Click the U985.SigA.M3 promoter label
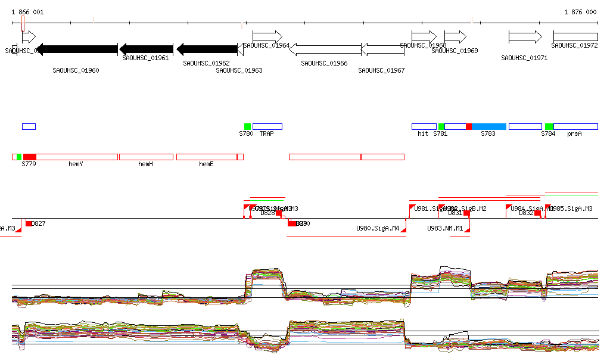The width and height of the screenshot is (610, 364). click(x=571, y=209)
